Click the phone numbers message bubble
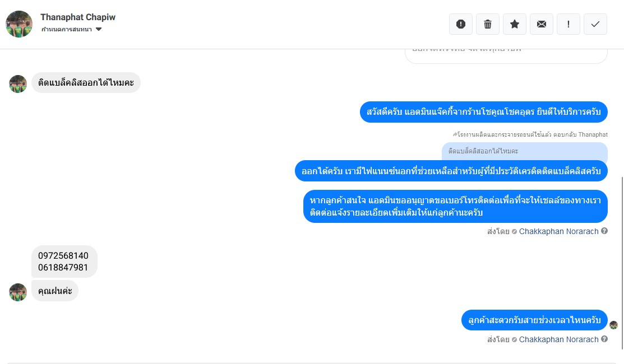This screenshot has width=624, height=364. (x=64, y=262)
